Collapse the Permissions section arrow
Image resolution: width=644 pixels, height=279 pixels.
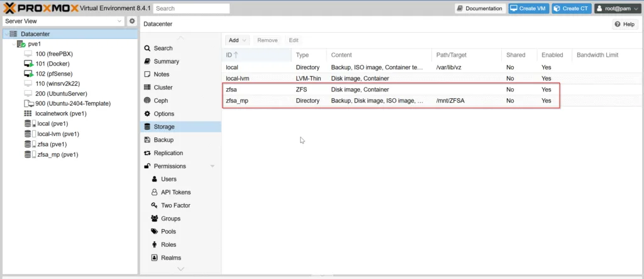(213, 166)
